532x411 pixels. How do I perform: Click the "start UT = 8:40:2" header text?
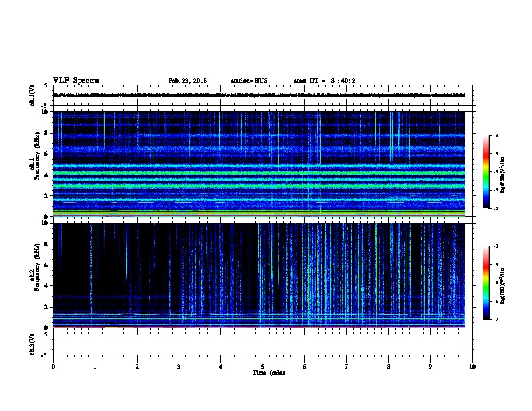324,81
